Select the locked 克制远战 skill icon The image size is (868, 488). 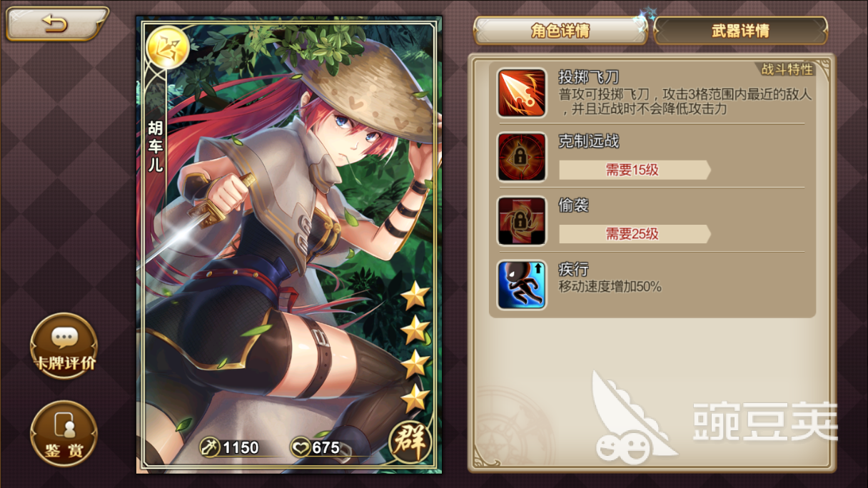click(522, 157)
